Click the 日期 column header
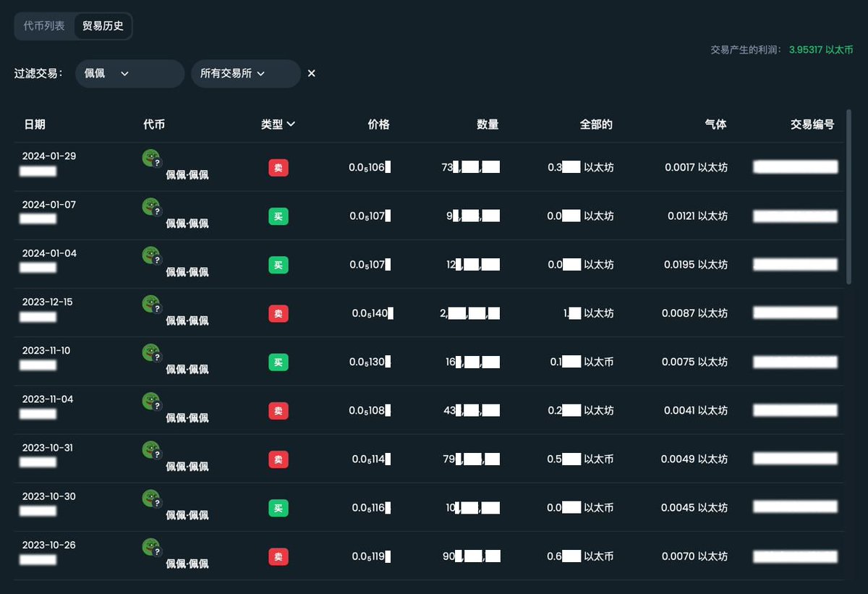The height and width of the screenshot is (594, 868). (35, 124)
